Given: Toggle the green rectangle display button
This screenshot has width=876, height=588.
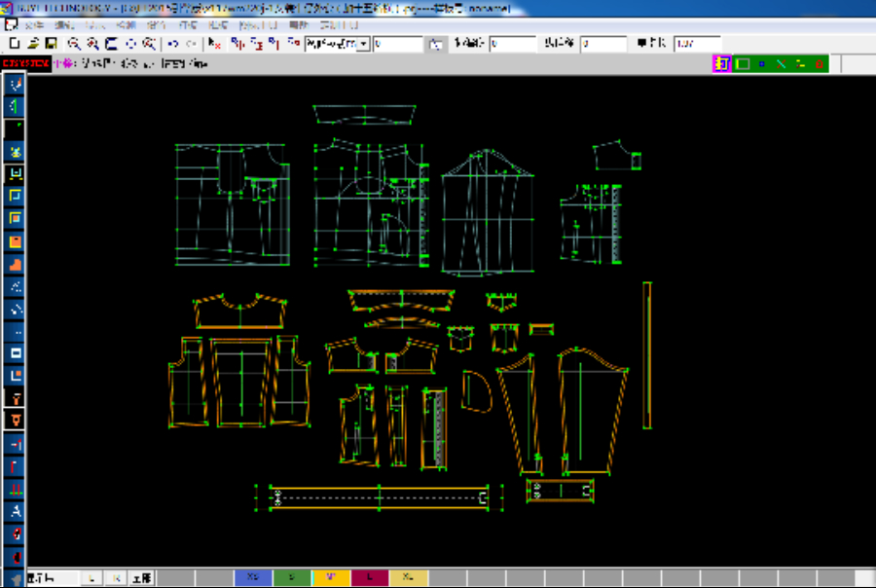Looking at the screenshot, I should click(x=743, y=64).
